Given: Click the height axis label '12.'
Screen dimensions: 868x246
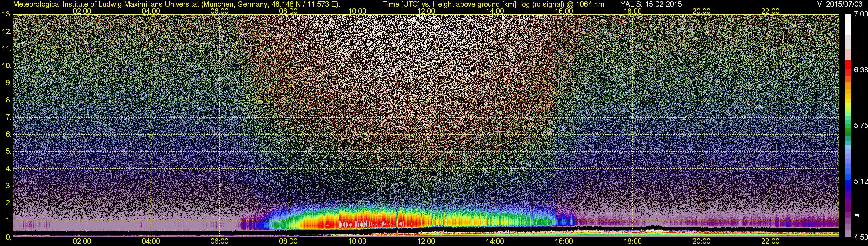Looking at the screenshot, I should 6,31.
